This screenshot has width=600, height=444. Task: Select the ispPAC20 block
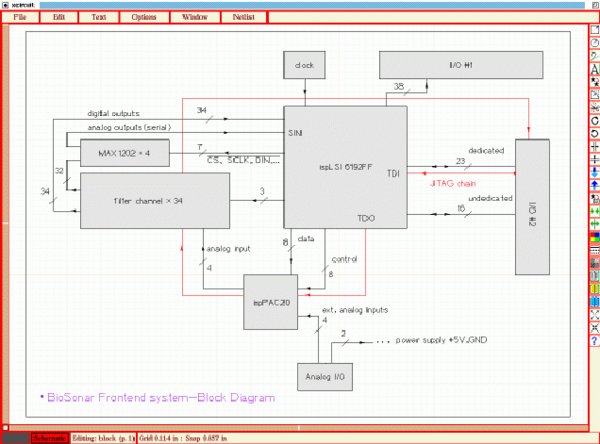coord(271,302)
